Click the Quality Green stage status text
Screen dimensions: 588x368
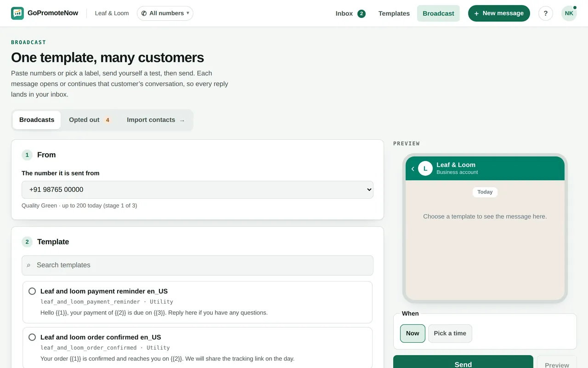[x=79, y=206]
